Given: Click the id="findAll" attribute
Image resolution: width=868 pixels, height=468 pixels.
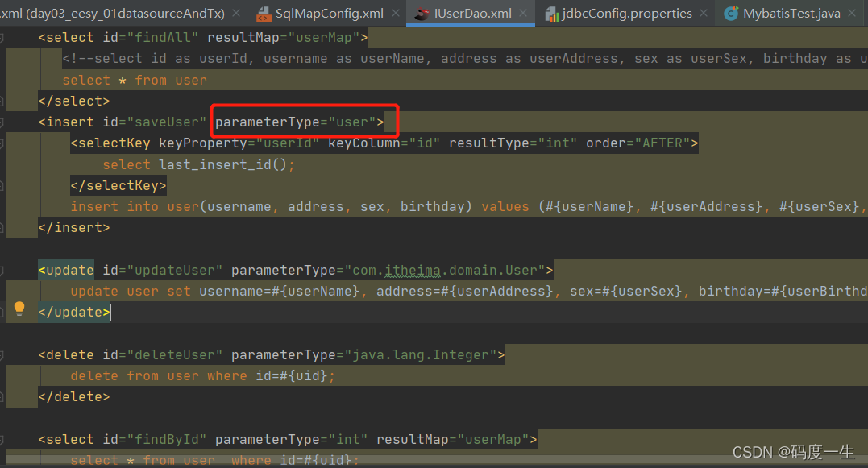Looking at the screenshot, I should (150, 38).
